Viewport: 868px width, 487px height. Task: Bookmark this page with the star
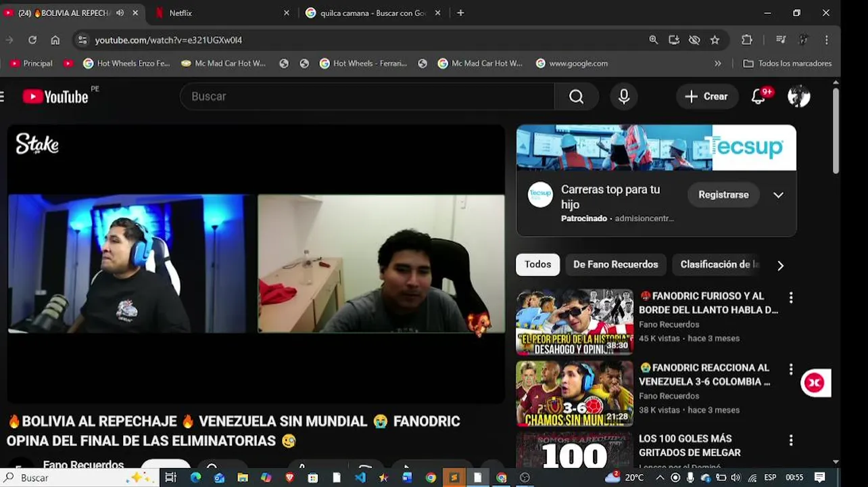715,40
